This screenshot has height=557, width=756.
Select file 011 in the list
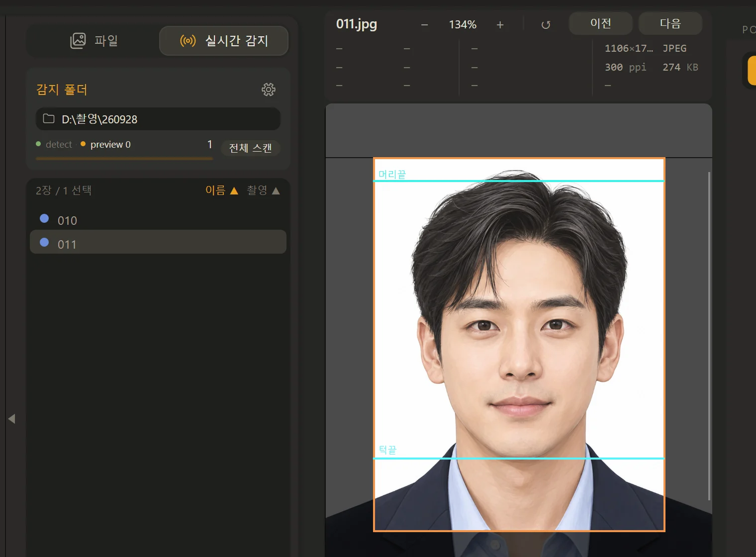coord(158,242)
